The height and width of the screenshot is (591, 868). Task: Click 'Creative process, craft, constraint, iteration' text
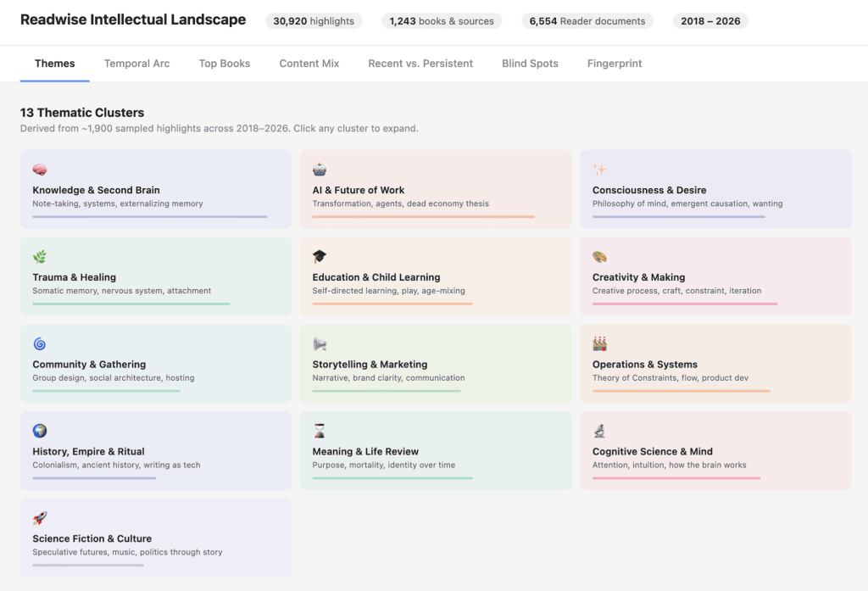tap(676, 291)
